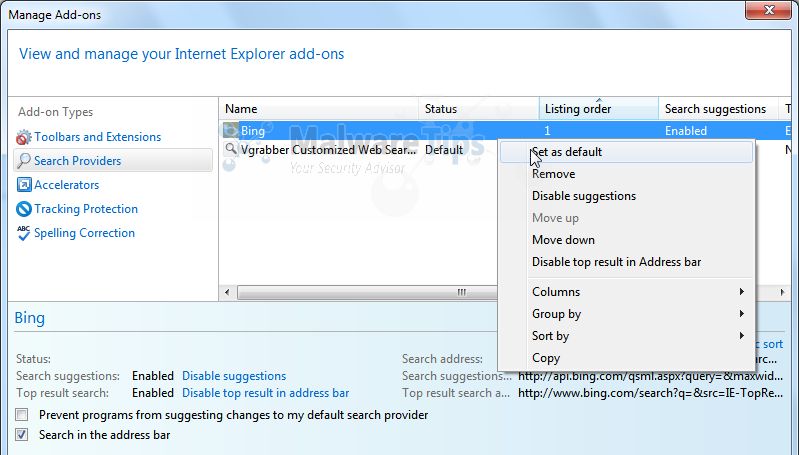Image resolution: width=799 pixels, height=455 pixels.
Task: Sort list by Name column header
Action: click(x=319, y=109)
